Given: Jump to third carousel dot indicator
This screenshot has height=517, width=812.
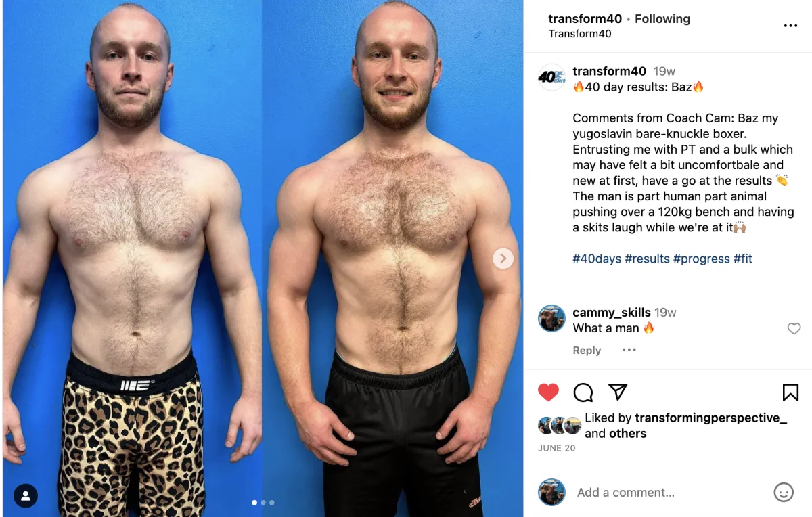Looking at the screenshot, I should 272,503.
